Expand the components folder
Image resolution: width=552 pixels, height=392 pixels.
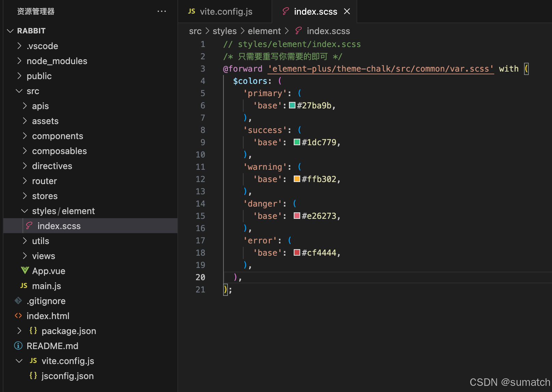[x=25, y=136]
